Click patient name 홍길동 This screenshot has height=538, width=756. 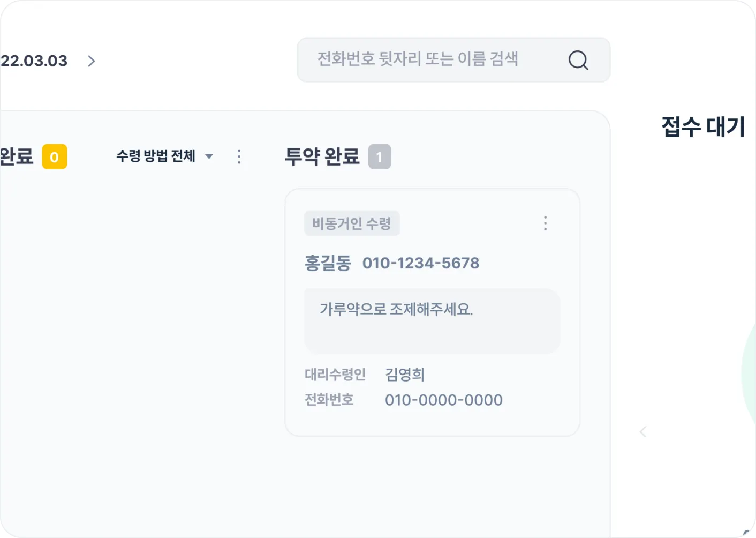pyautogui.click(x=328, y=263)
